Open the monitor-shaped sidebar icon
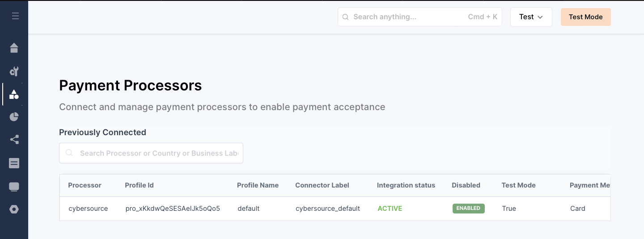The width and height of the screenshot is (644, 239). pyautogui.click(x=14, y=187)
